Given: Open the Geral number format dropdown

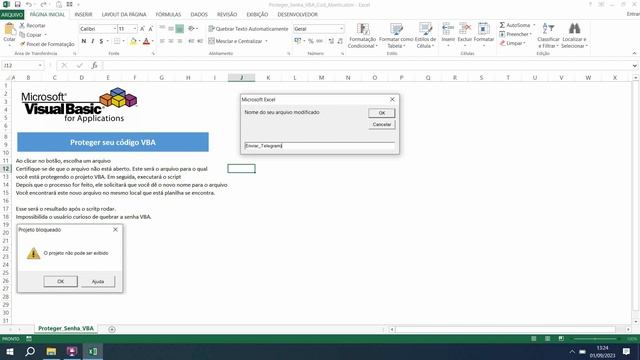Looking at the screenshot, I should (341, 29).
